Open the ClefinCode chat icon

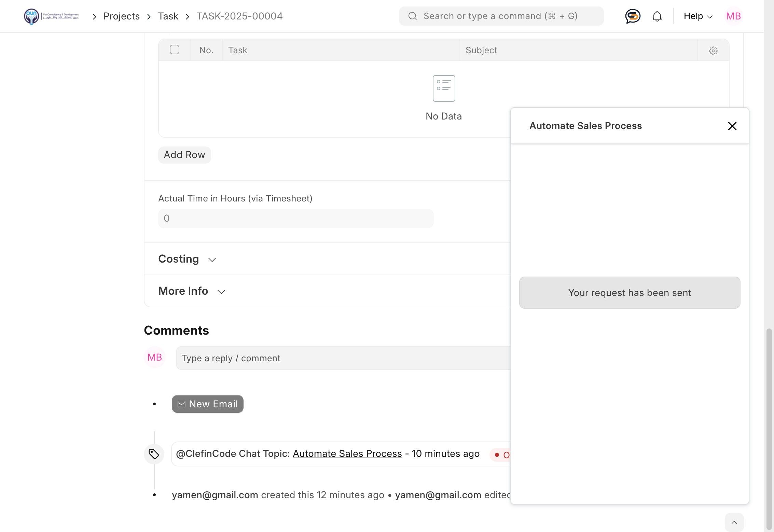tap(632, 16)
